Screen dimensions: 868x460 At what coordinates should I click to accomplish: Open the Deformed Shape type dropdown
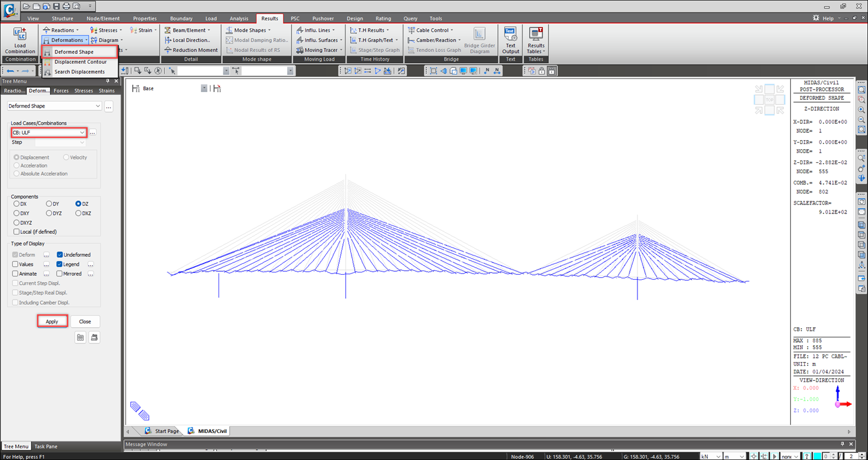pyautogui.click(x=54, y=106)
